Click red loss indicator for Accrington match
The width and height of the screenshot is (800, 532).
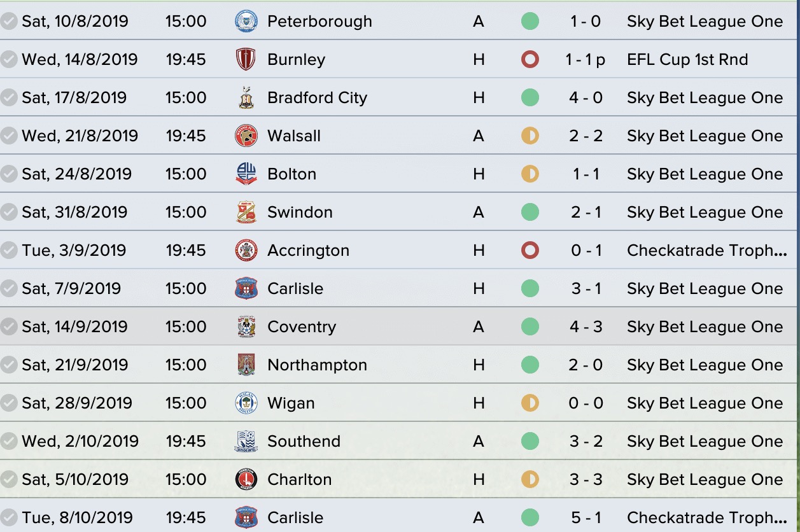(530, 250)
